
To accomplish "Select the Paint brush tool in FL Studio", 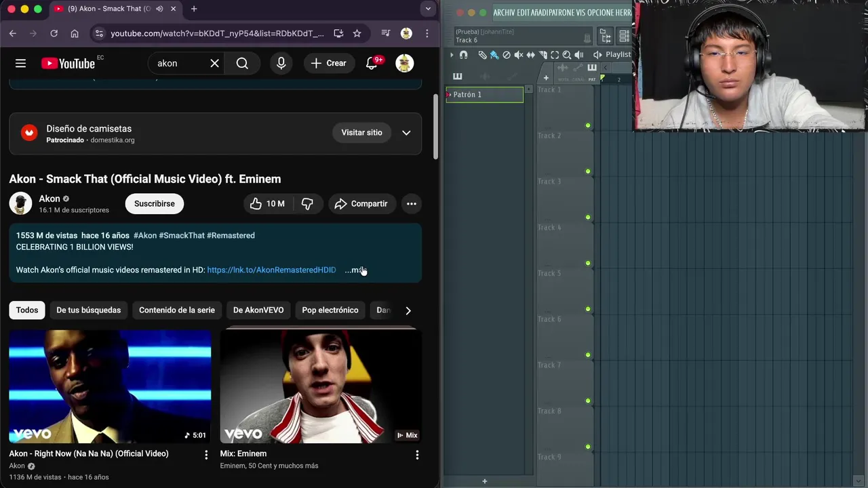I will [x=494, y=55].
